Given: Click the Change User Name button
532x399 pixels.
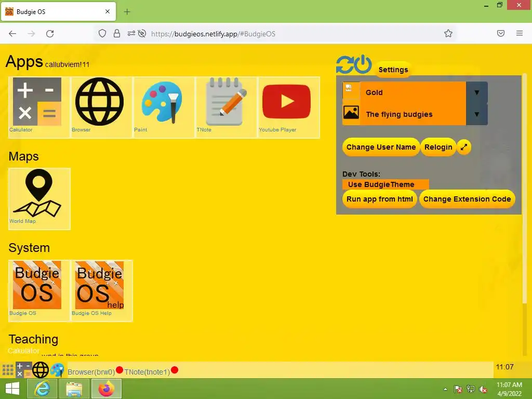Looking at the screenshot, I should pyautogui.click(x=381, y=147).
